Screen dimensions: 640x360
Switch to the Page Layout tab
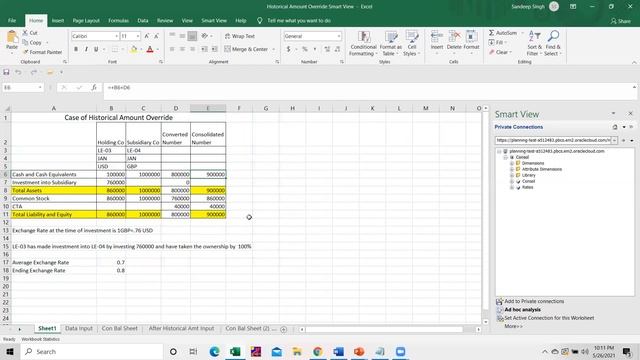(86, 20)
